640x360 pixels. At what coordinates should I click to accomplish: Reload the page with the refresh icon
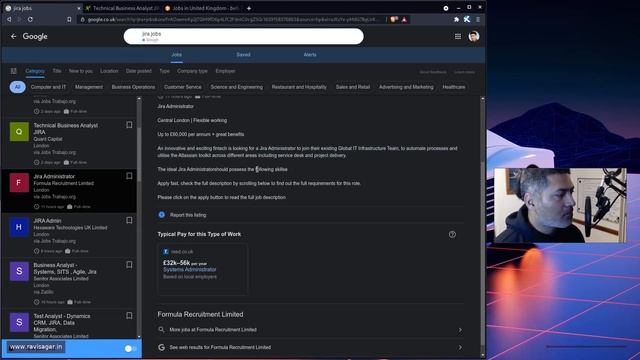pos(30,19)
